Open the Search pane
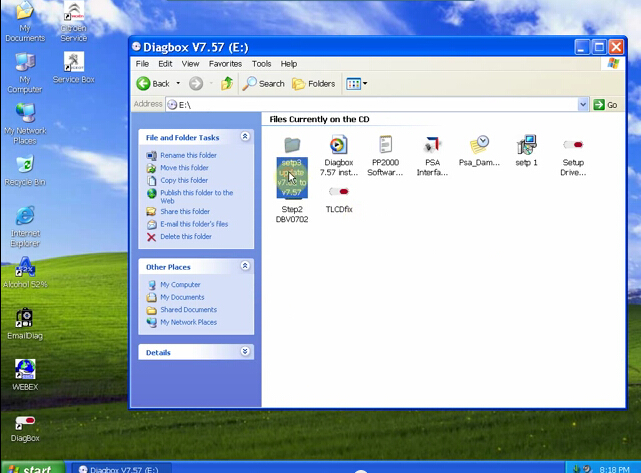Image resolution: width=641 pixels, height=473 pixels. point(263,84)
